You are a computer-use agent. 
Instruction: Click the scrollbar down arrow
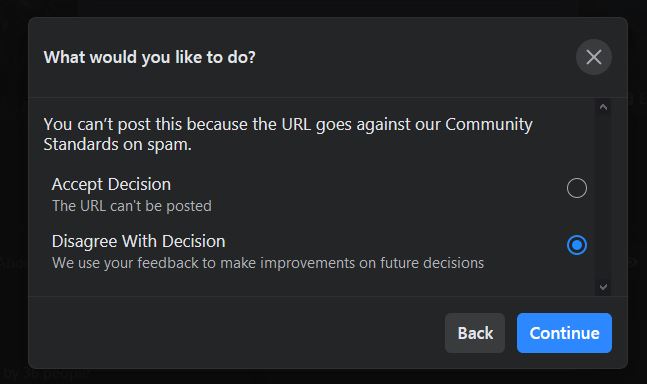click(603, 287)
